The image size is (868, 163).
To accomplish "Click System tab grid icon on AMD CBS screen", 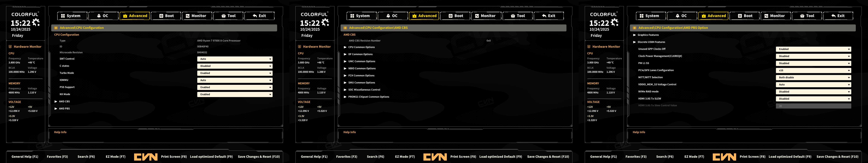I will tap(352, 16).
